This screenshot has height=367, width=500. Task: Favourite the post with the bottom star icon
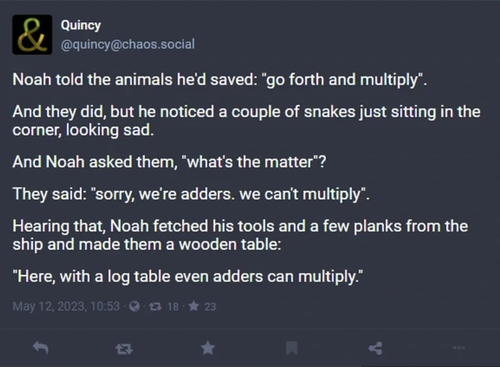tap(208, 348)
